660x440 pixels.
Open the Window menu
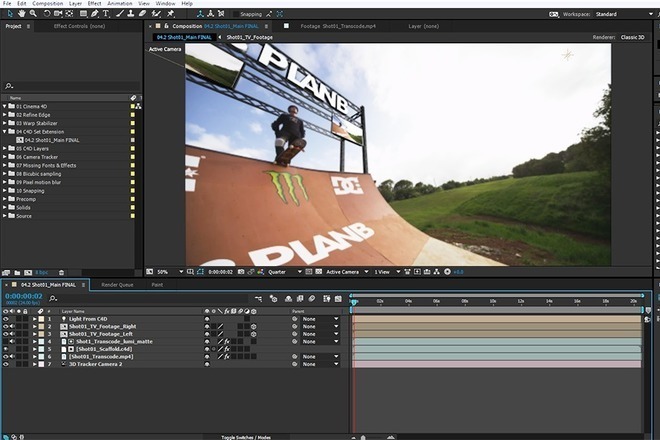coord(165,3)
